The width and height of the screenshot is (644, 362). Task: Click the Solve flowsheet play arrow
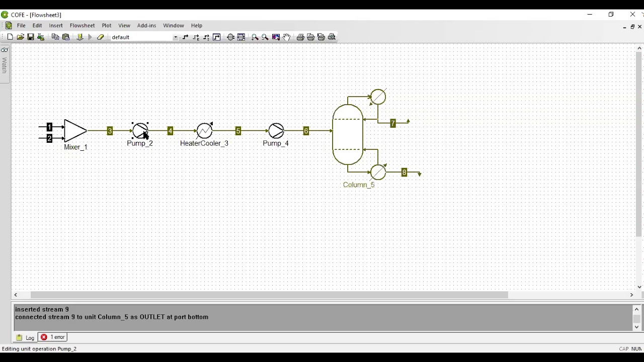[90, 37]
